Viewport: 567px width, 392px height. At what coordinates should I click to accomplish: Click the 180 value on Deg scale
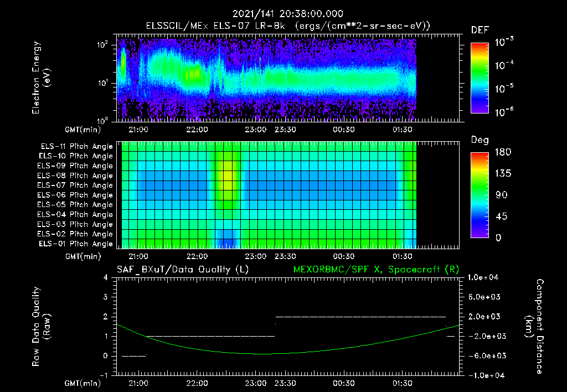[x=503, y=152]
